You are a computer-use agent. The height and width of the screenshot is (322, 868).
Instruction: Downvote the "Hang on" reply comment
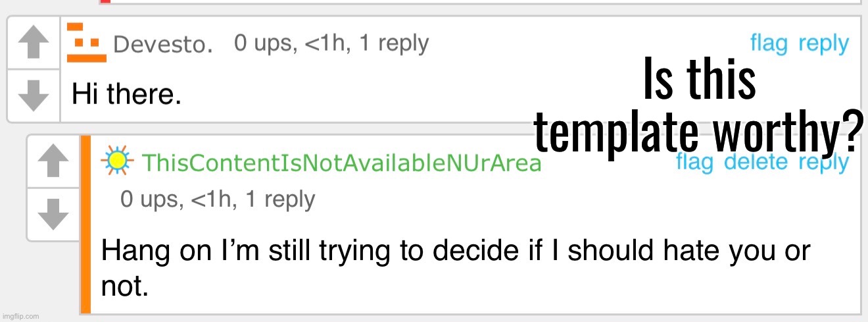(x=53, y=213)
